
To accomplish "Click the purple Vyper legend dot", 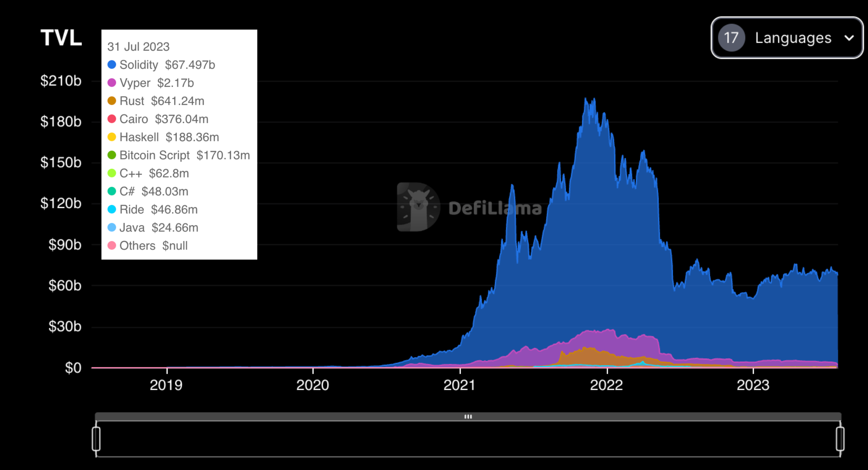I will pos(112,83).
